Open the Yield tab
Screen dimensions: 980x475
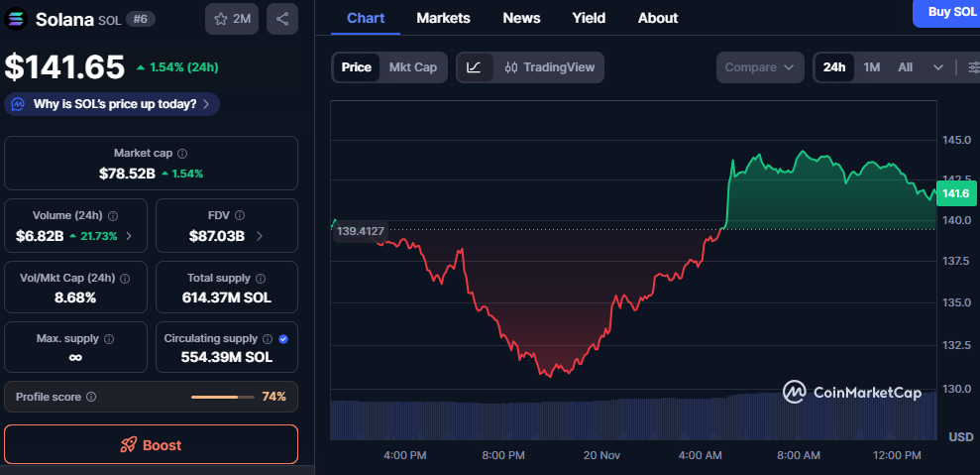(x=589, y=18)
